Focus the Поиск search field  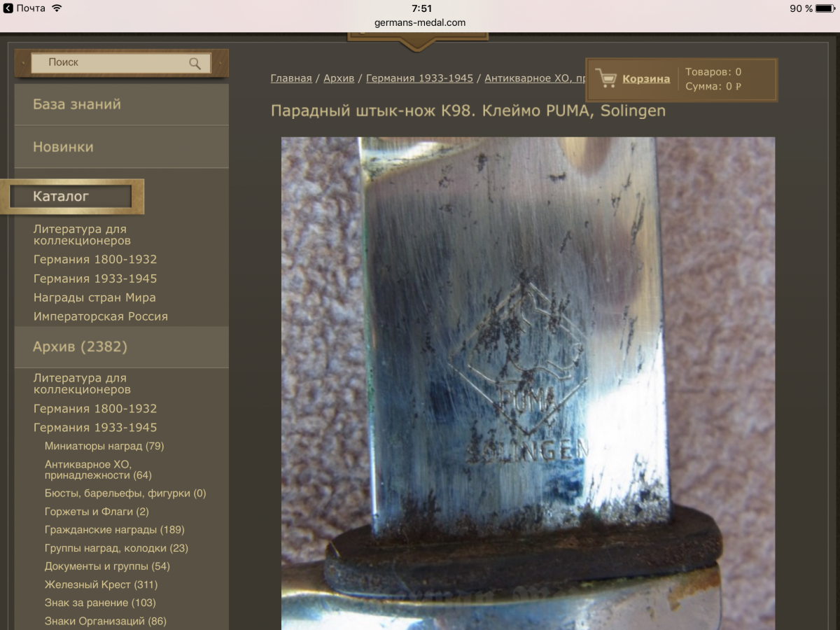tap(121, 63)
